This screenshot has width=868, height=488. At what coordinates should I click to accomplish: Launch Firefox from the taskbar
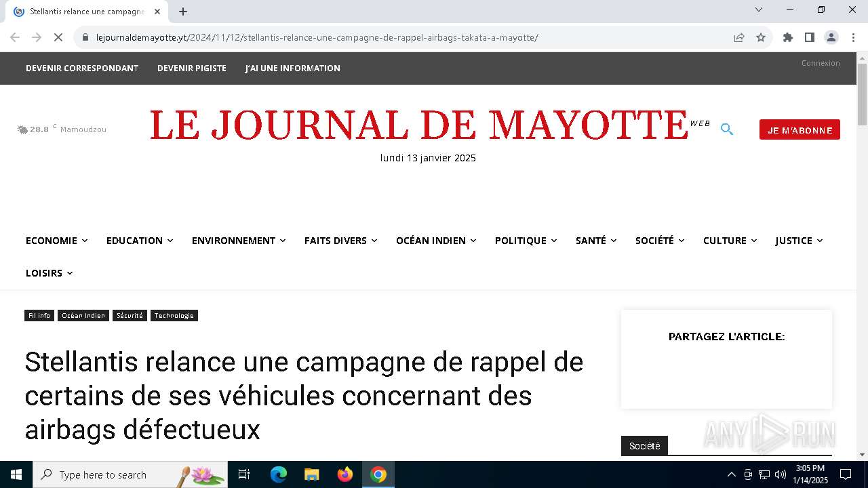click(345, 474)
